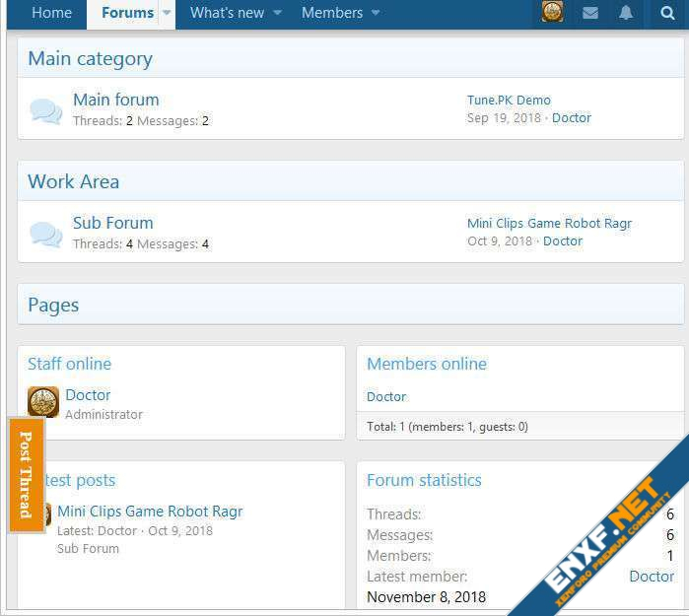Click Doctor's avatar under Staff online
This screenshot has width=689, height=616.
click(x=43, y=403)
